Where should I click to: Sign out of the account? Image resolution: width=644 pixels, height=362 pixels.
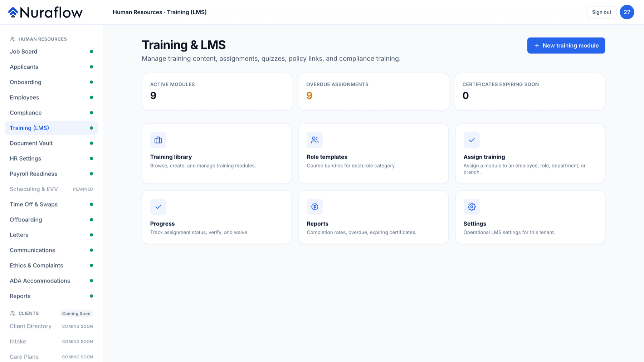tap(601, 12)
